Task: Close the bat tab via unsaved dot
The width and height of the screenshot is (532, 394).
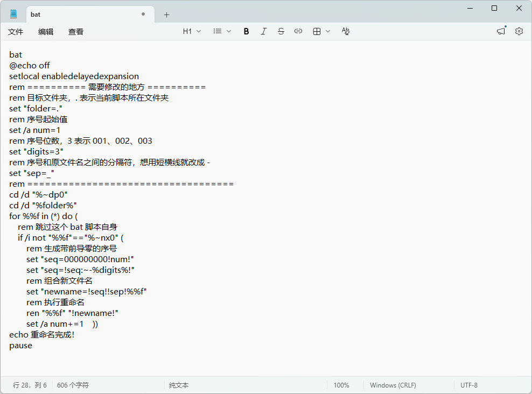Action: coord(143,14)
